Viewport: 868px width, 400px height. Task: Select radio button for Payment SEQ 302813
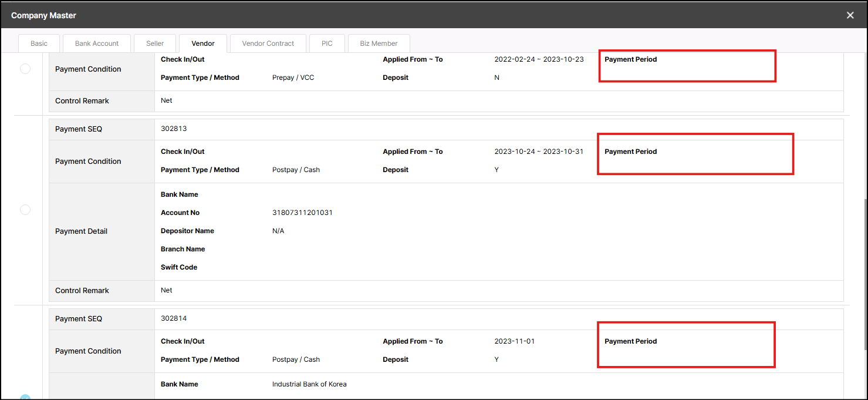click(x=25, y=210)
